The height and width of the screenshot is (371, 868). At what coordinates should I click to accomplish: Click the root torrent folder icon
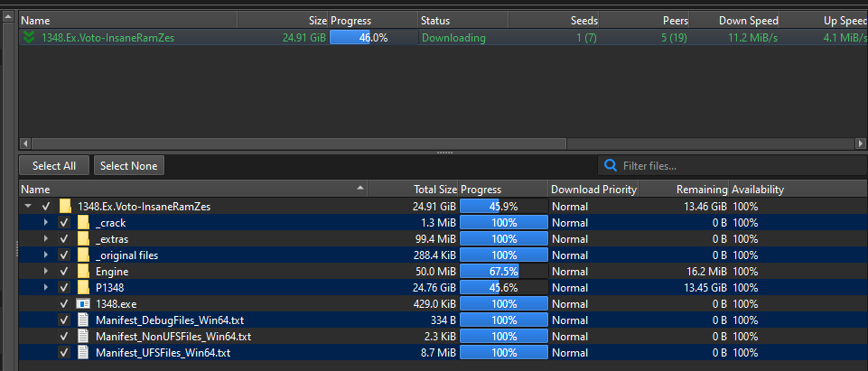[65, 206]
